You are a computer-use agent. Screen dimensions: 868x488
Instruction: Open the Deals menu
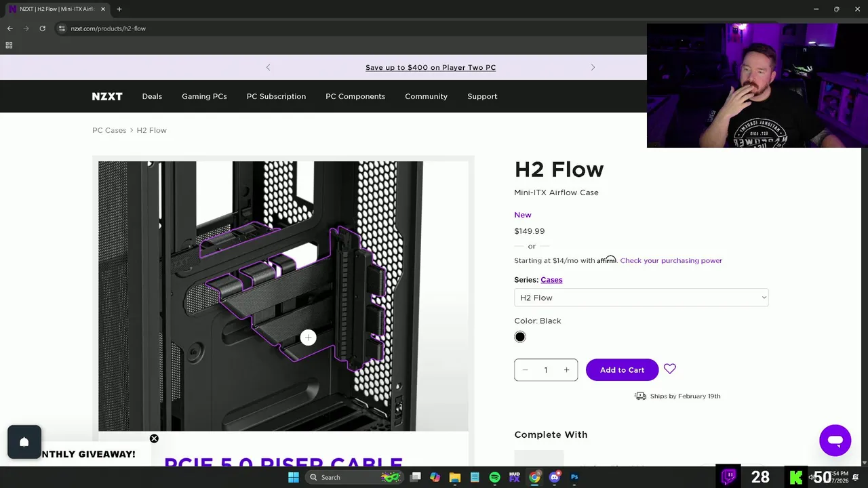[x=152, y=96]
